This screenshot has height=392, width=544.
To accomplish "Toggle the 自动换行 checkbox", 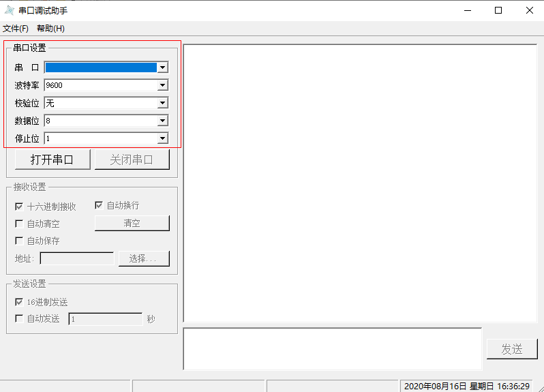I will [x=99, y=205].
